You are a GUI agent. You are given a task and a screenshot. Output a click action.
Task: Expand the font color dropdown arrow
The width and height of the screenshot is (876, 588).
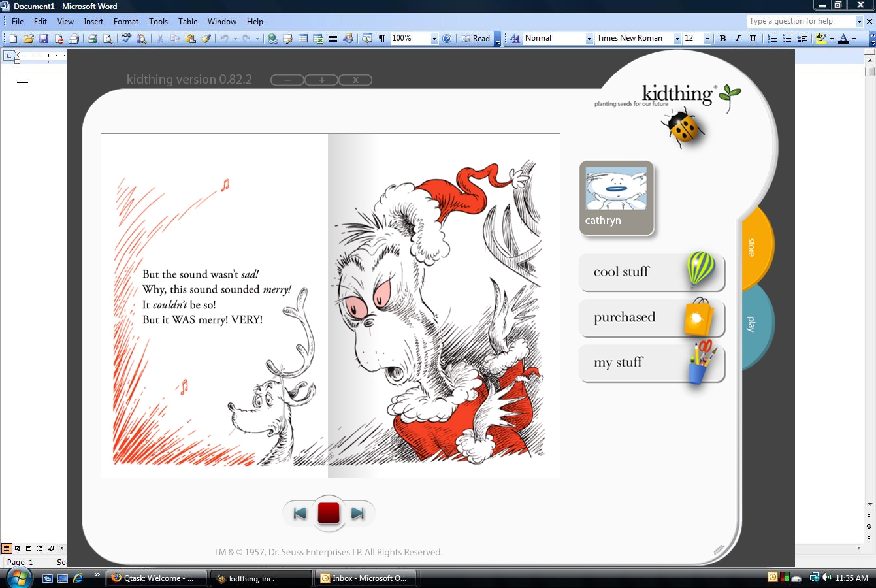(x=854, y=39)
